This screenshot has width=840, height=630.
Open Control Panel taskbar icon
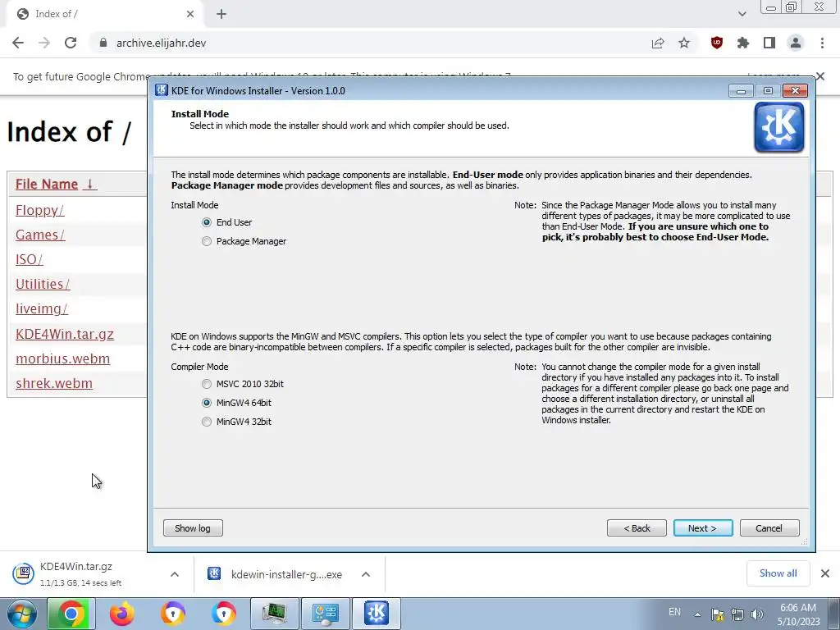[x=326, y=614]
